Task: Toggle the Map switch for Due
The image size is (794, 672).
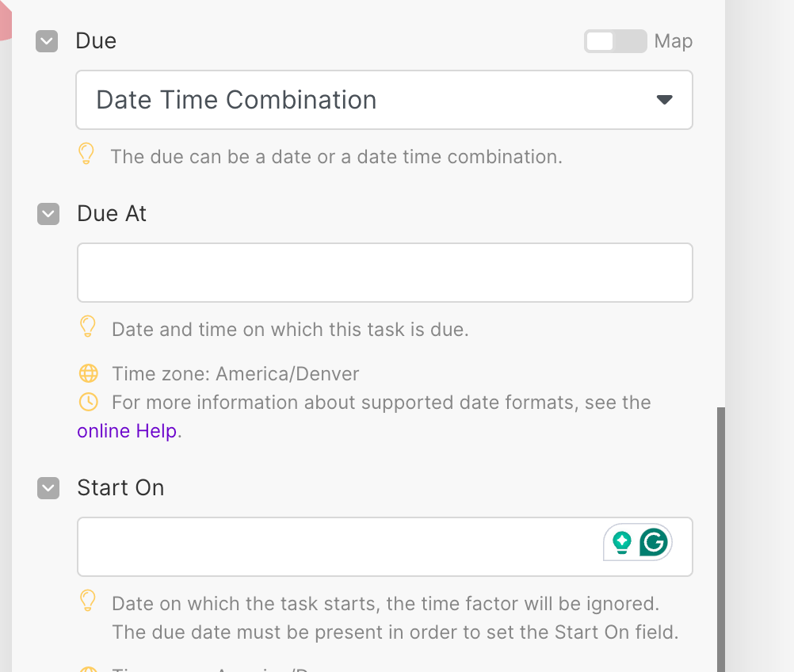Action: 615,41
